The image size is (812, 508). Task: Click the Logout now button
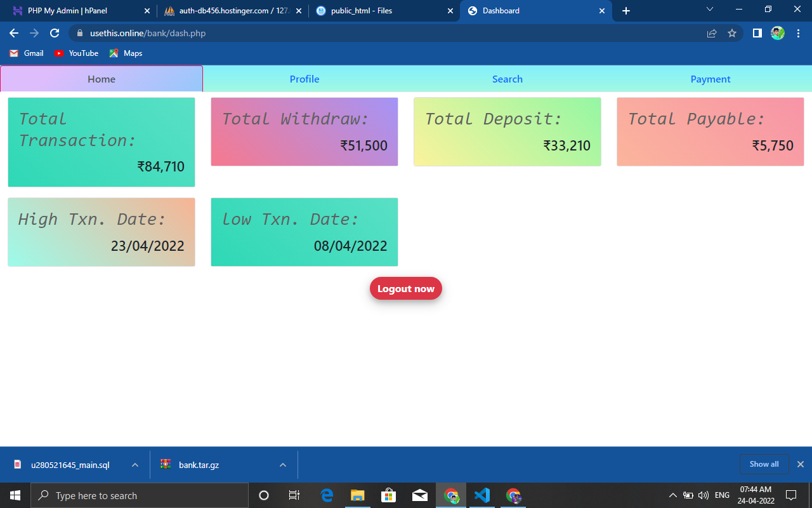click(406, 288)
